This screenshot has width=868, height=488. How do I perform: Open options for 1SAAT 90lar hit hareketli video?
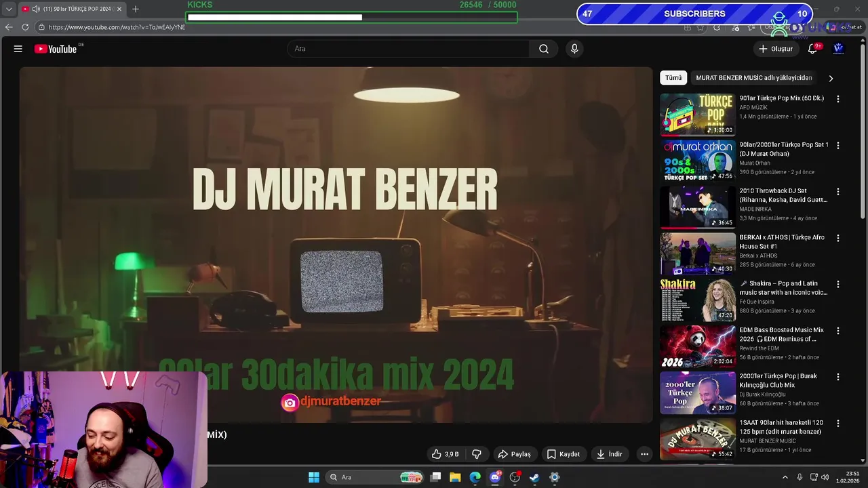tap(838, 423)
